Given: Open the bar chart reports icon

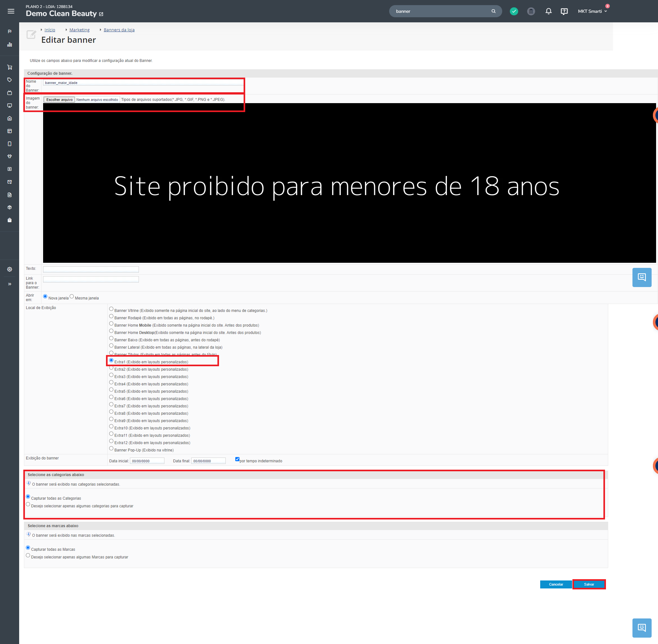Looking at the screenshot, I should click(10, 45).
